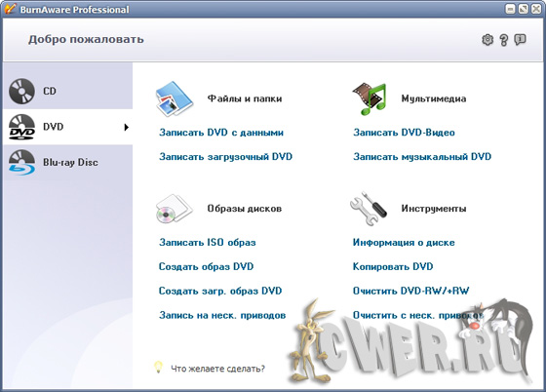Select the CD tab in the sidebar

pos(68,92)
